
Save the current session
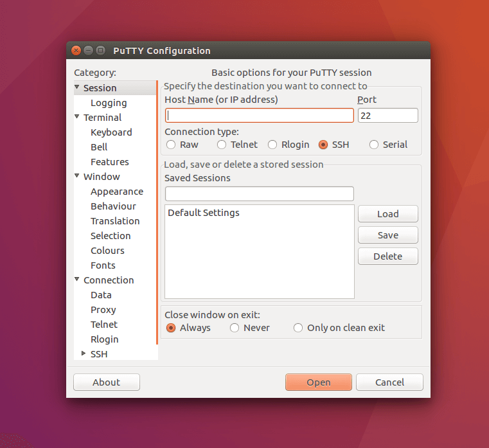(x=388, y=235)
